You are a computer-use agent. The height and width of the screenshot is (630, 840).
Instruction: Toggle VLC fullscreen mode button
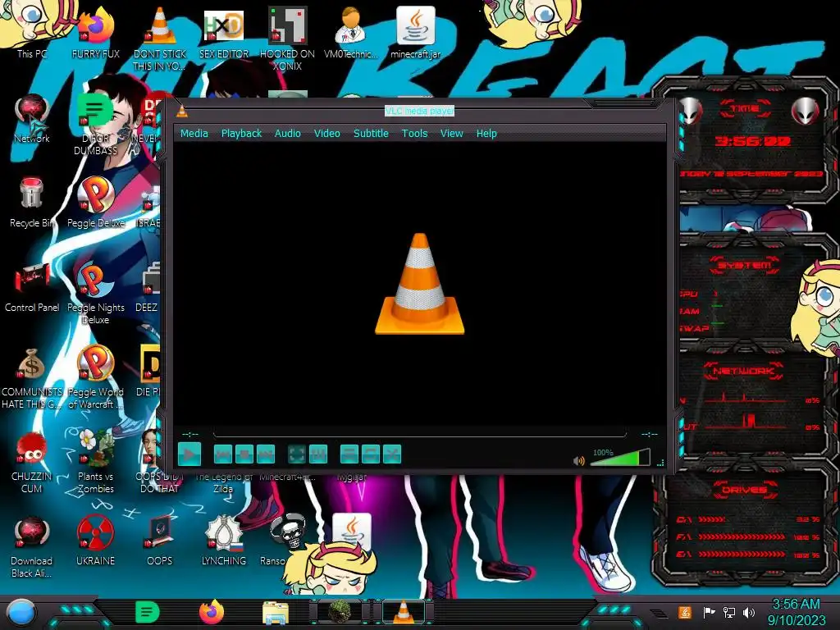coord(297,454)
